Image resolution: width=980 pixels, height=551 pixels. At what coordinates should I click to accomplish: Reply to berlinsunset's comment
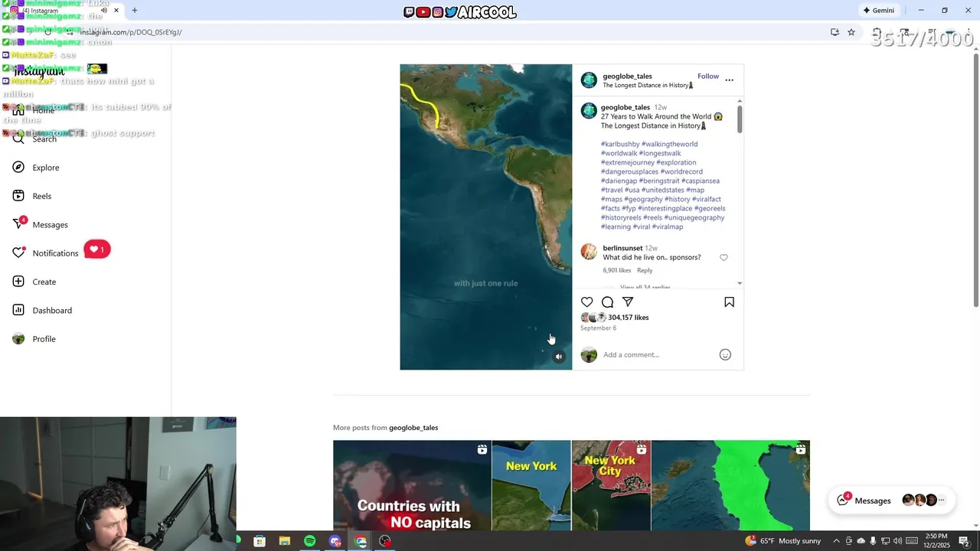[645, 270]
